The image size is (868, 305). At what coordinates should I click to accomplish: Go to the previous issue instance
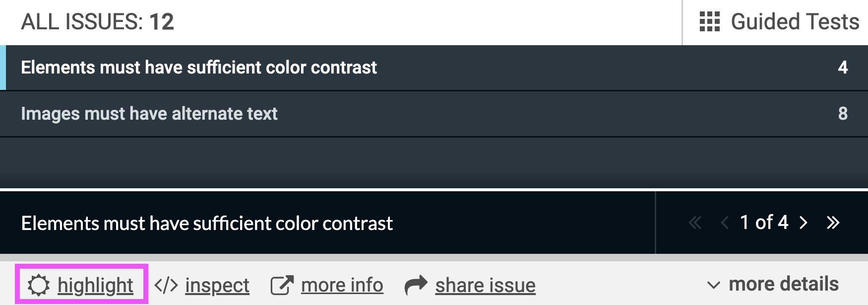[724, 223]
